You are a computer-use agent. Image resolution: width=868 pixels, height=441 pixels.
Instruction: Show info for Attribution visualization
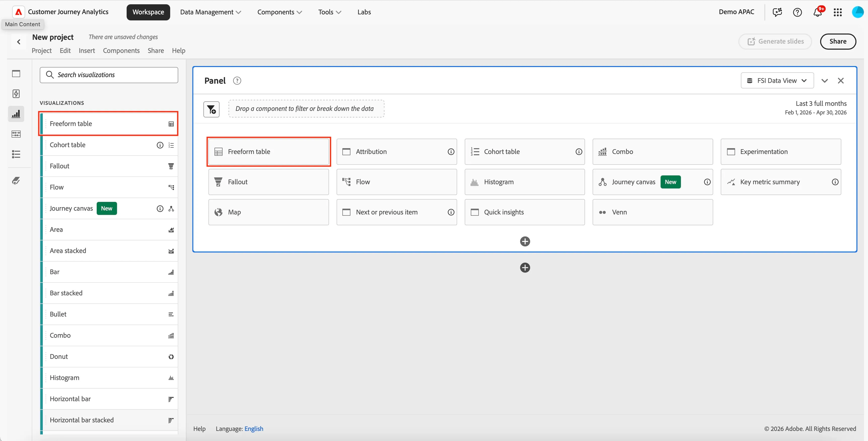[x=451, y=152]
